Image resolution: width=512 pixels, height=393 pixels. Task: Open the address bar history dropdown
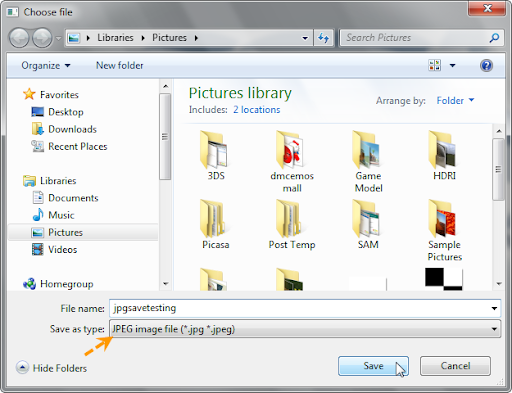(x=305, y=38)
